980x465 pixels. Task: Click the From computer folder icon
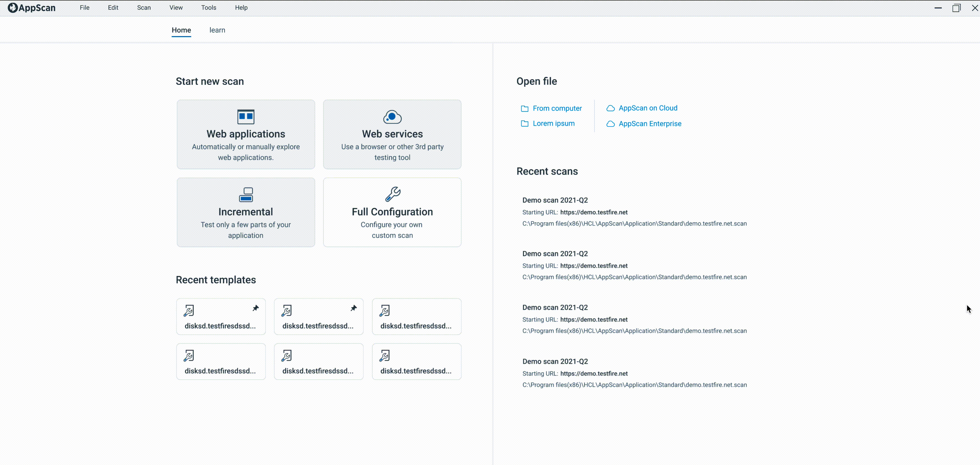525,108
